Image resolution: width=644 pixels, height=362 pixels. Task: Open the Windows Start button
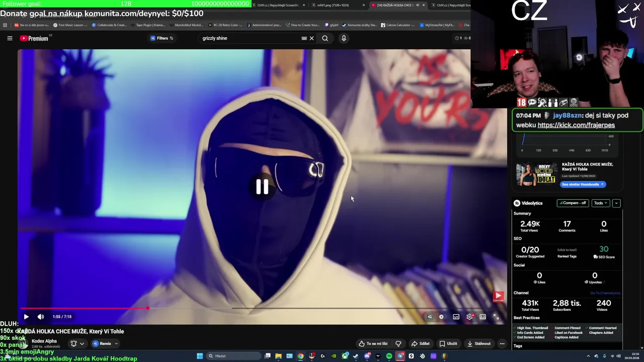click(200, 356)
